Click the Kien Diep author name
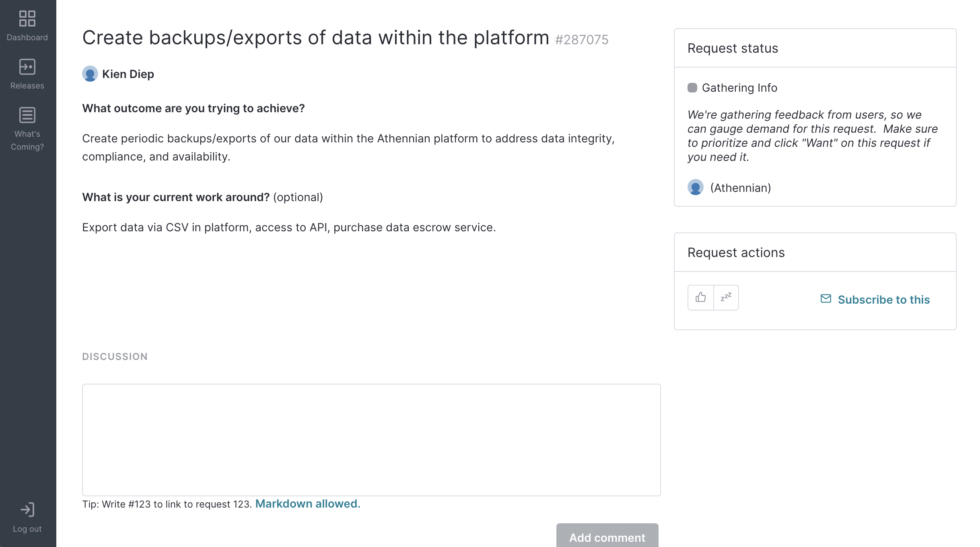Screen dimensions: 980x547 128,74
